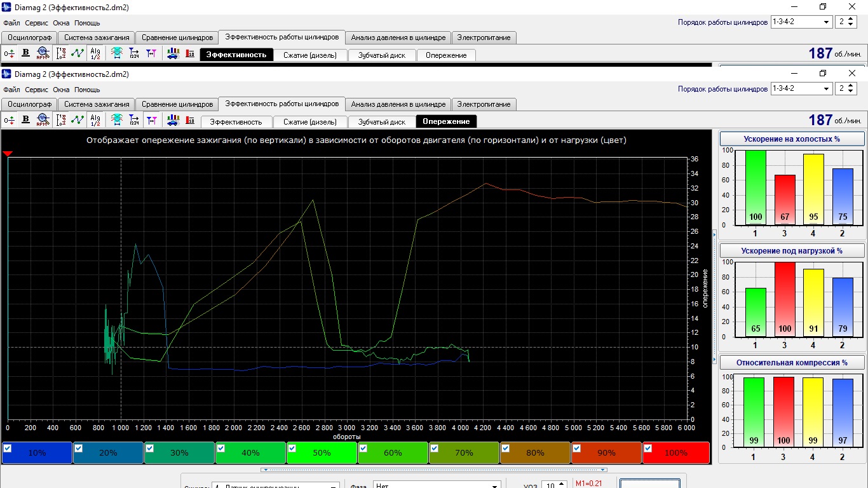Select the Сжатие (дизель) sub-tab in front window
This screenshot has width=868, height=488.
(310, 121)
